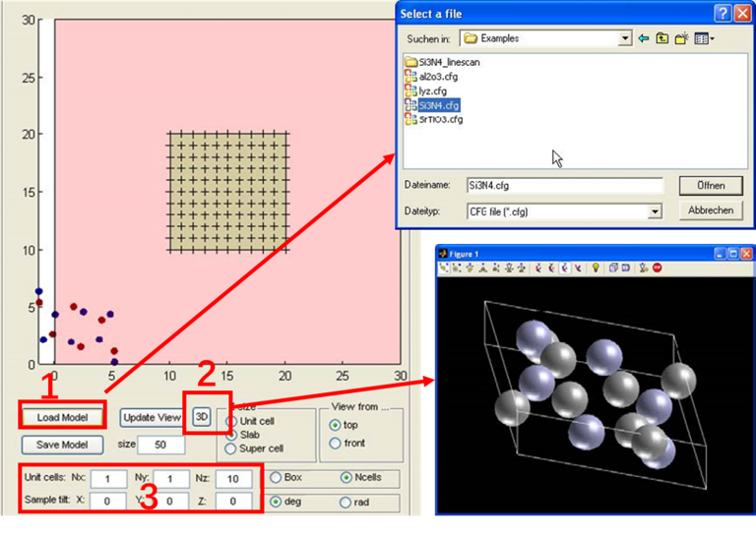Screen dimensions: 756x540
Task: Click the Update View button
Action: pos(152,418)
